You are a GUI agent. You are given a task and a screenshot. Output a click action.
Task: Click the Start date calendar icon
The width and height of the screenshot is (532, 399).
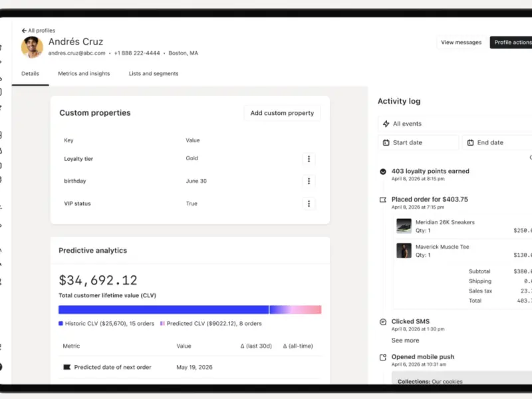tap(386, 142)
